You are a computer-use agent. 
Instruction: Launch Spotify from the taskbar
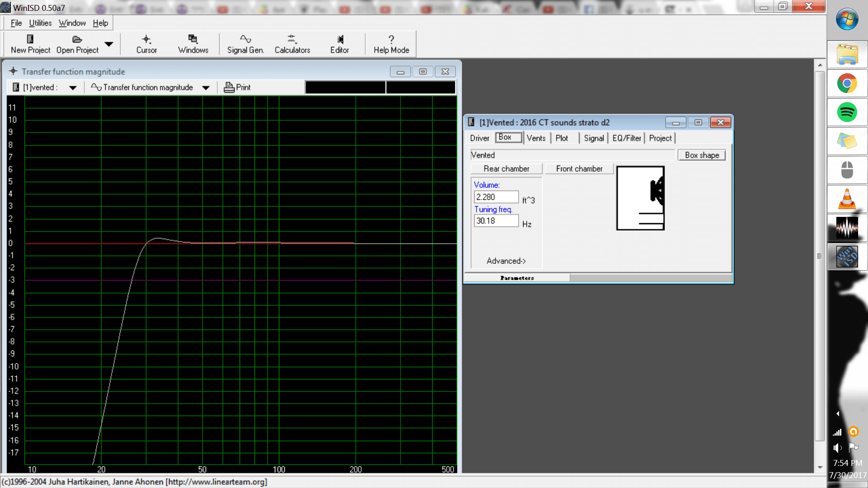pos(847,112)
